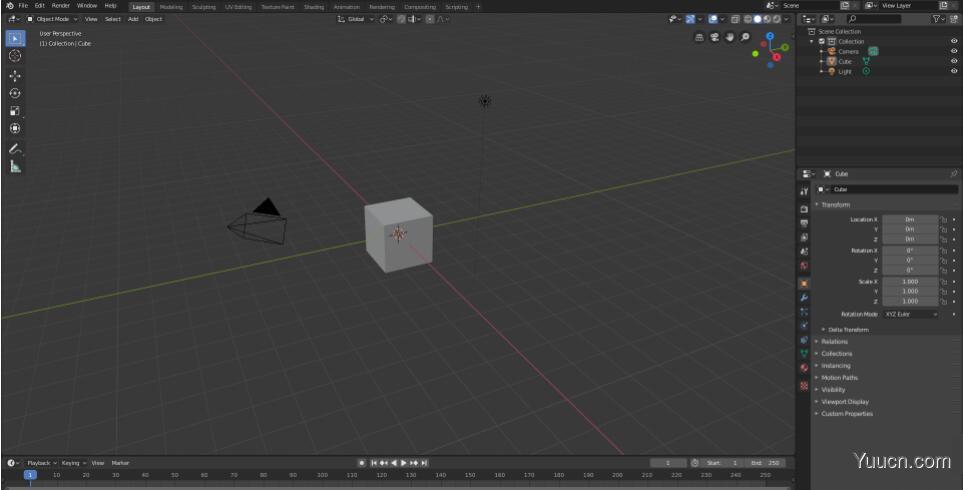Switch to rendered shading mode

click(777, 19)
